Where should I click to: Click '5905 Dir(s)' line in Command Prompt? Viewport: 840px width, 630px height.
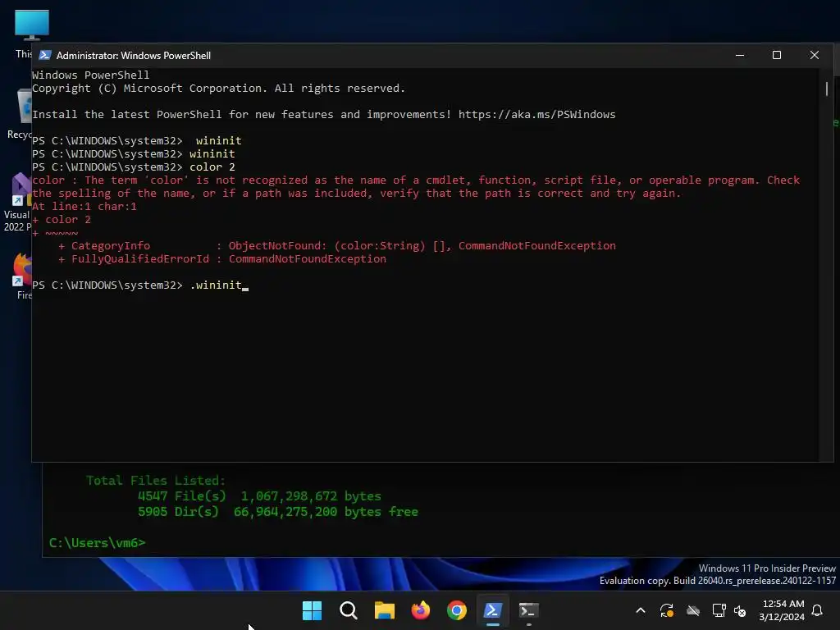[x=277, y=512]
